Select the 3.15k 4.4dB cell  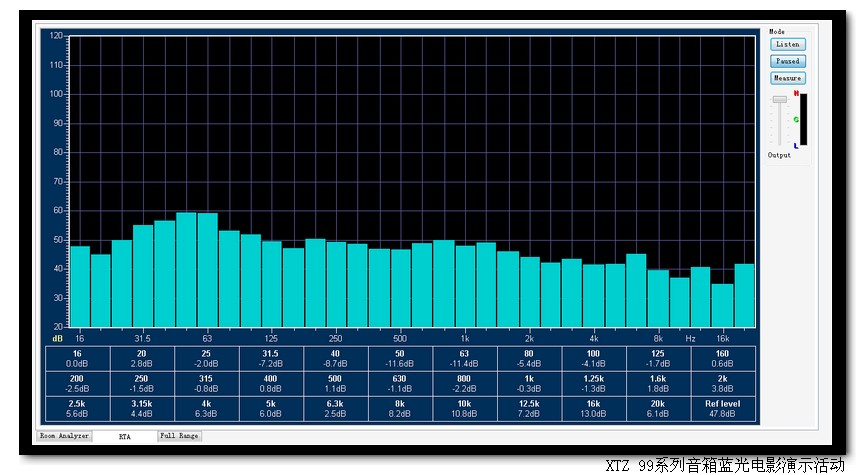click(x=142, y=409)
